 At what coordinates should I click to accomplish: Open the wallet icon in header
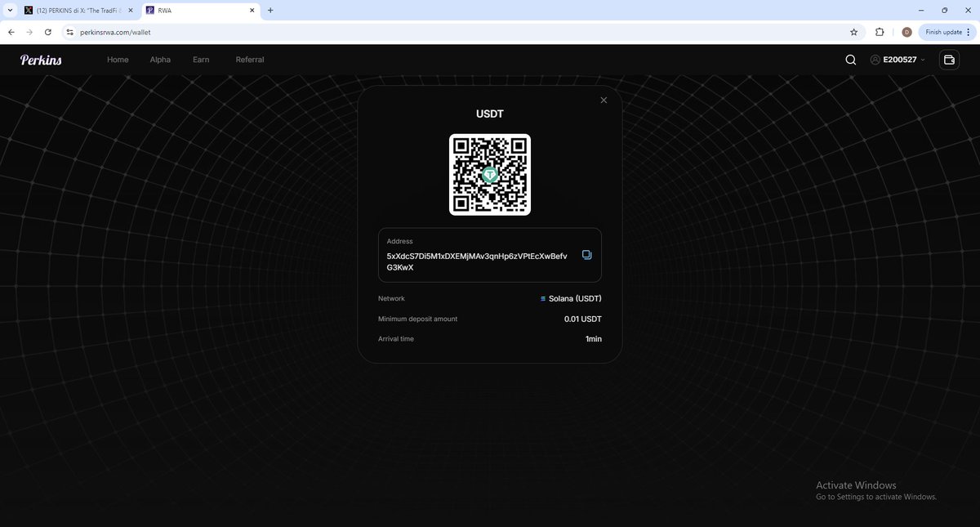(949, 60)
